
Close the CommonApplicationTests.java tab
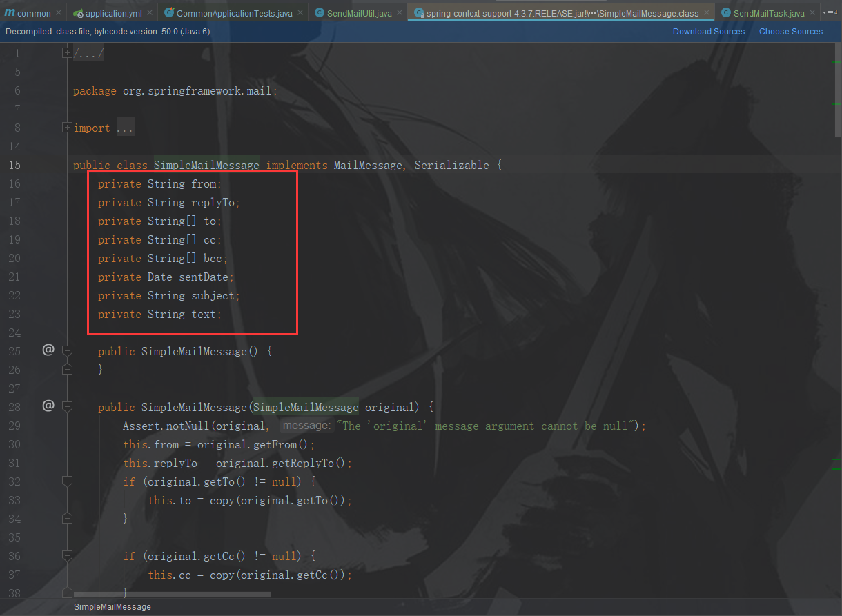tap(299, 13)
